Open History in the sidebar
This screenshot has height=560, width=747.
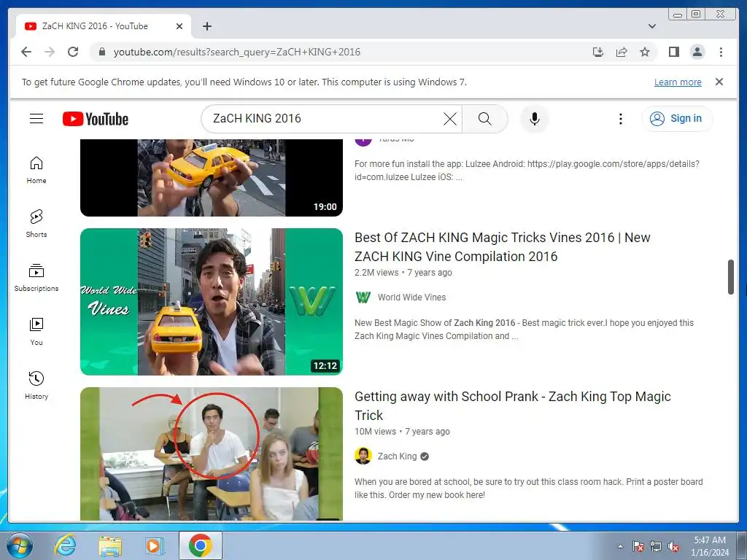click(36, 385)
